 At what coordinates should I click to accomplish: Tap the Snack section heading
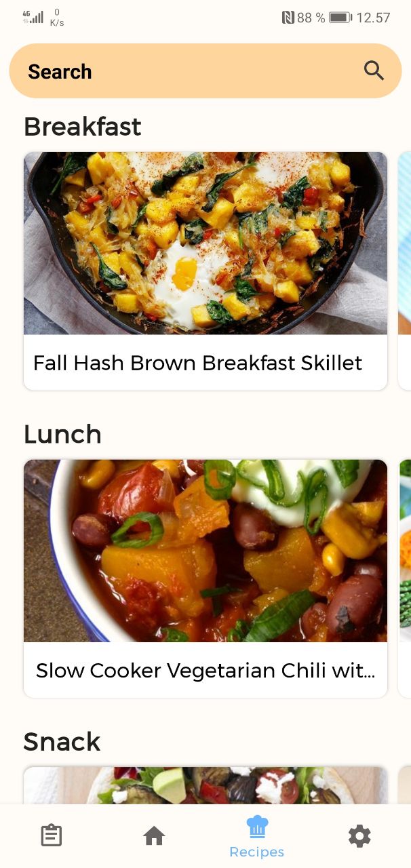62,742
